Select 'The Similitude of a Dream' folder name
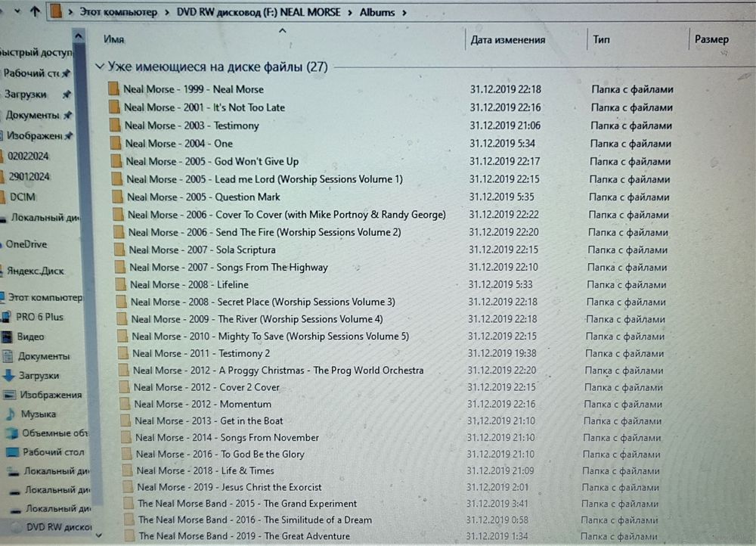 click(x=255, y=520)
